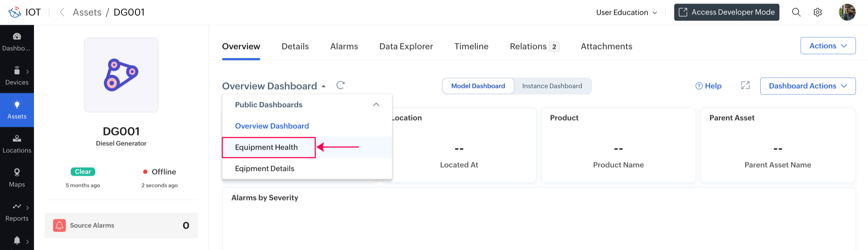Viewport: 868px width, 250px height.
Task: Open settings gear icon
Action: pos(817,12)
